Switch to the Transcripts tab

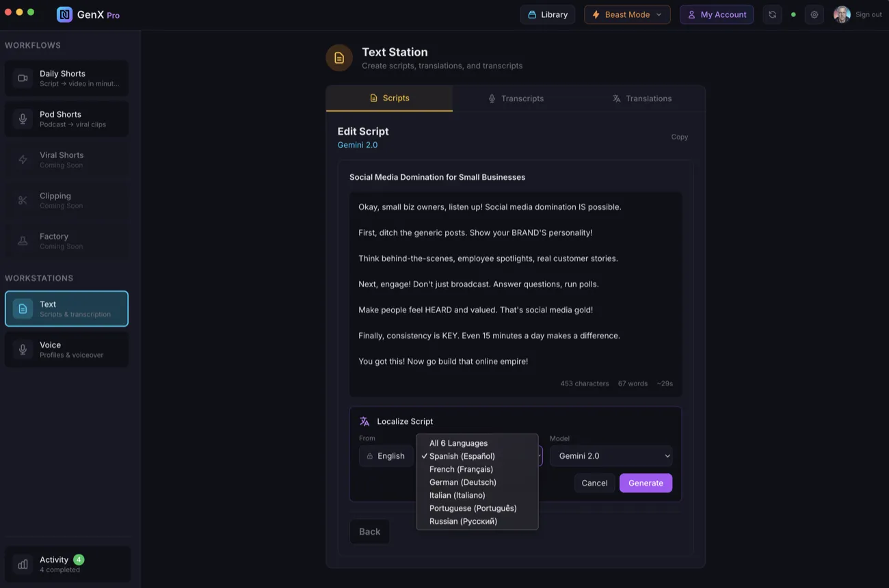click(x=516, y=98)
